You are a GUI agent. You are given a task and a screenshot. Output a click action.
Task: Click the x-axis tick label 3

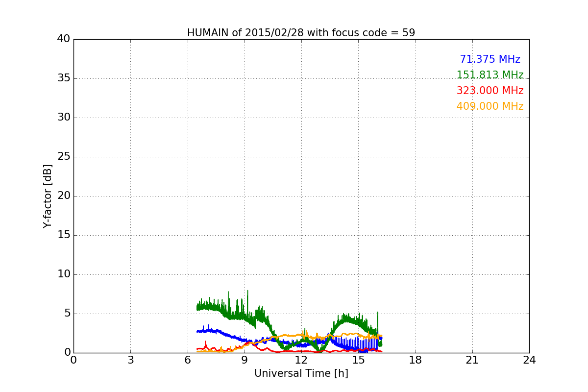tap(130, 360)
